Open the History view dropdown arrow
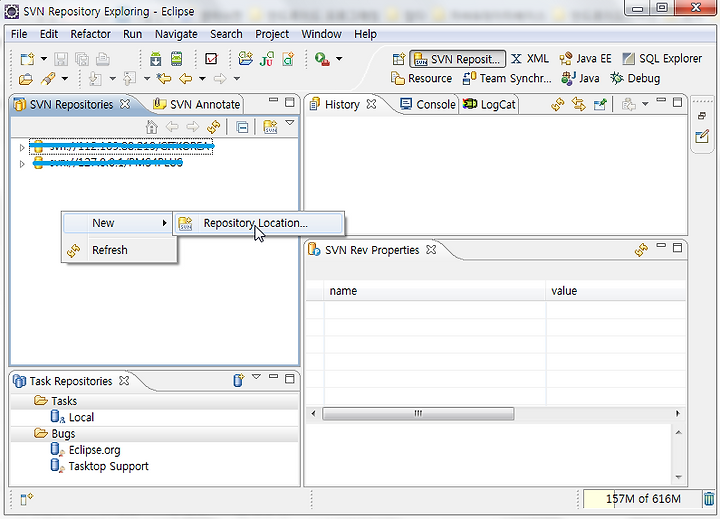 (x=645, y=104)
